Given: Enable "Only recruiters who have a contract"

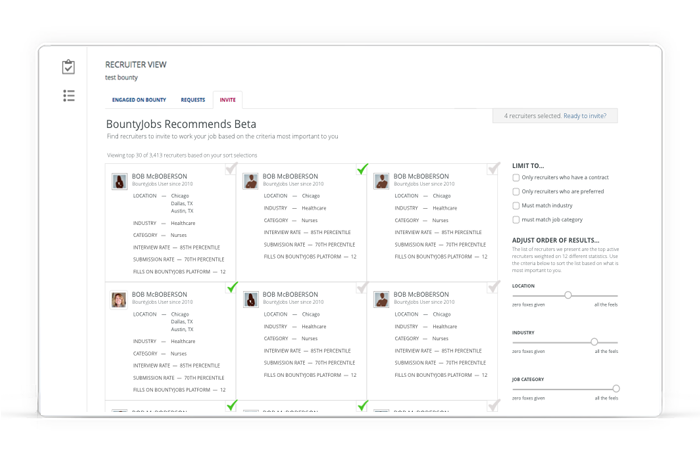Looking at the screenshot, I should coord(516,178).
